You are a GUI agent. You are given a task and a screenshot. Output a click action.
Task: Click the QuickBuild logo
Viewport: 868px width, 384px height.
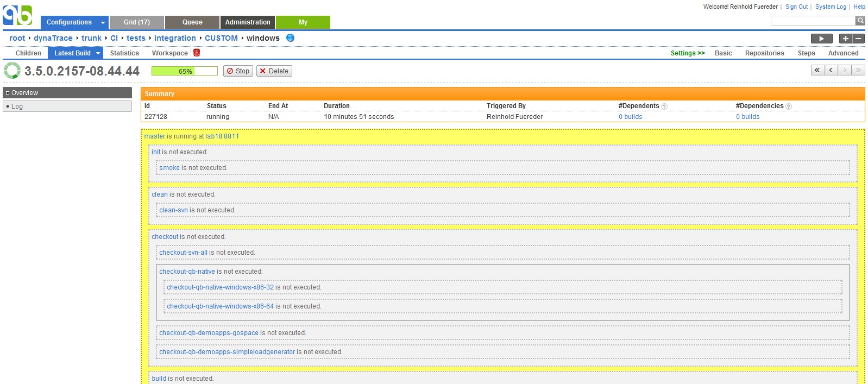click(17, 15)
